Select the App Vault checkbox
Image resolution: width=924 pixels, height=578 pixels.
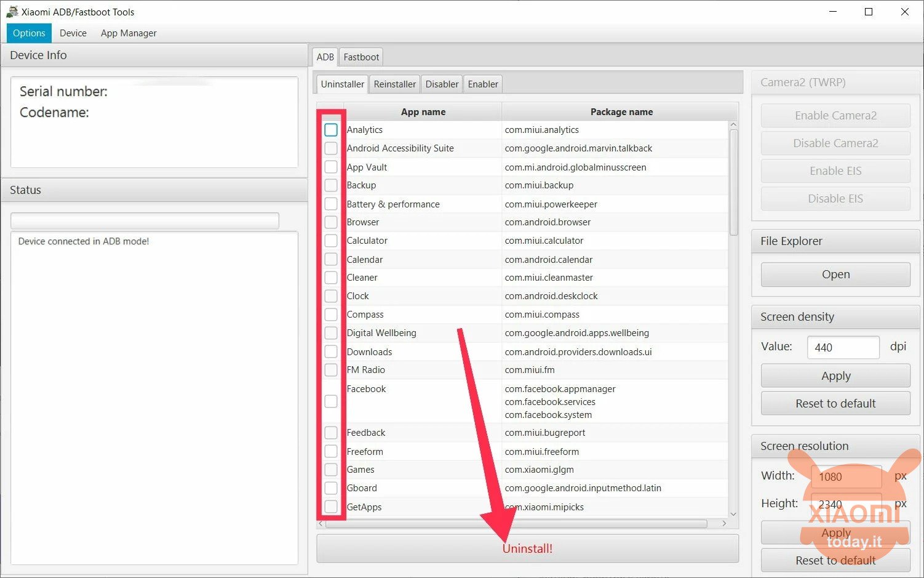[331, 167]
